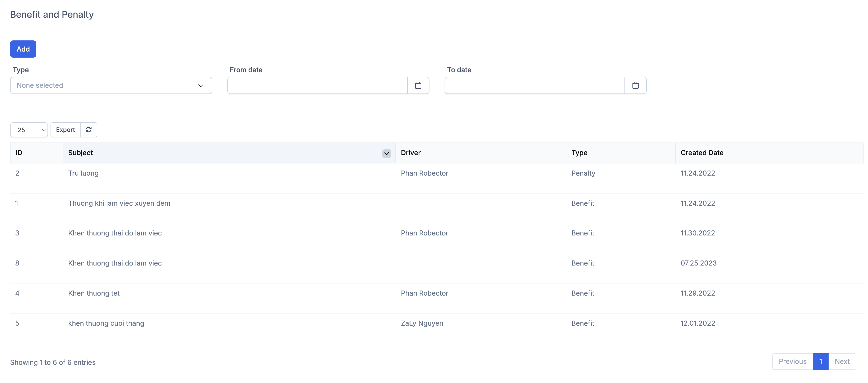Open the Type filter dropdown
The width and height of the screenshot is (868, 383).
(111, 85)
